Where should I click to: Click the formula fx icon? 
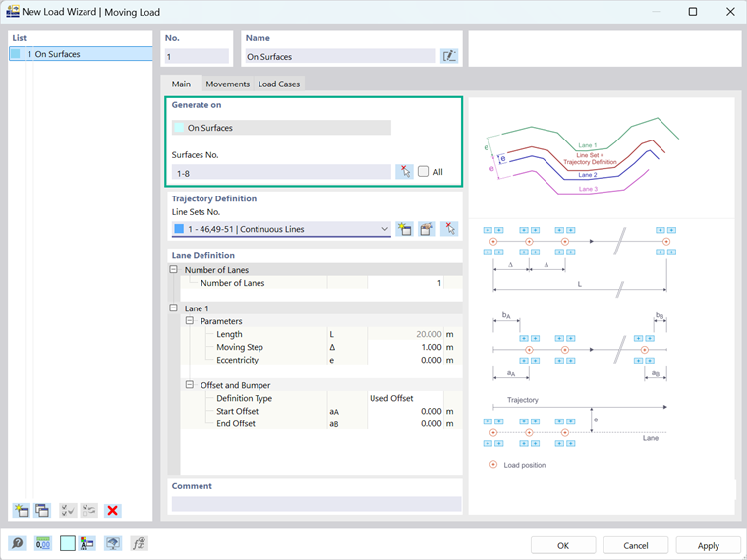(139, 543)
